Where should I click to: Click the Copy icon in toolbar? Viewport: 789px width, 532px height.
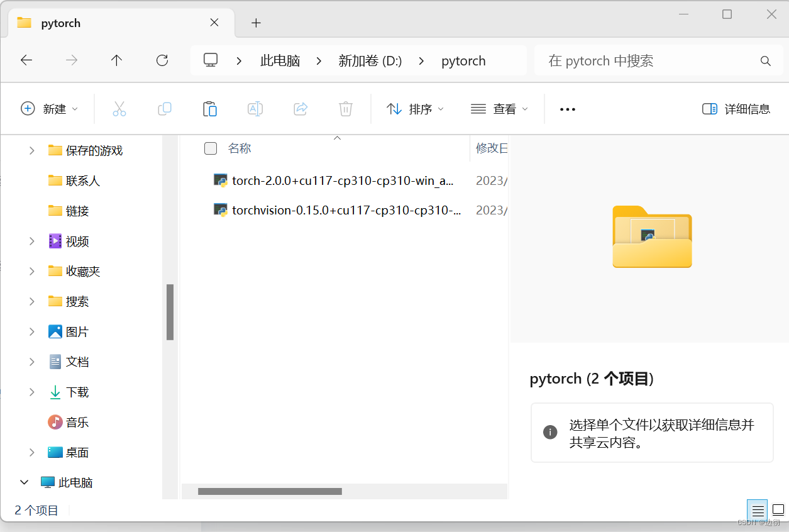pyautogui.click(x=165, y=109)
